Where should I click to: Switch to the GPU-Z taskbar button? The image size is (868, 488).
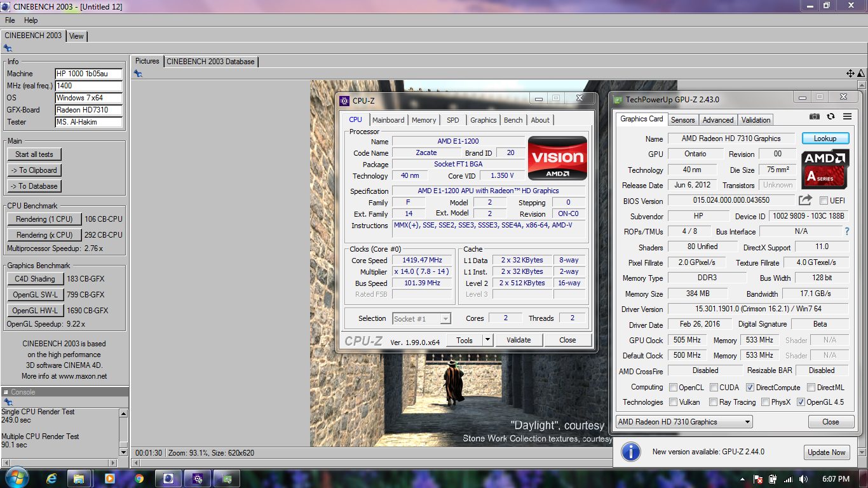[x=227, y=478]
